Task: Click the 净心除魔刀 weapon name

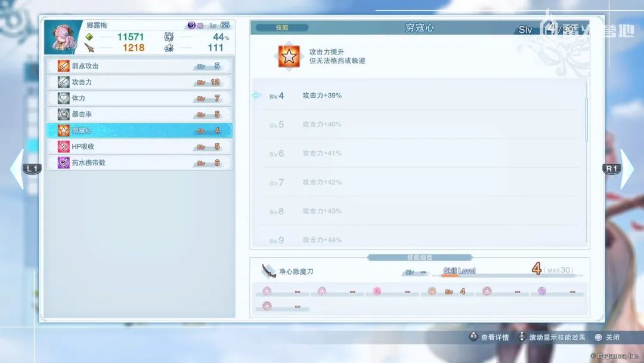Action: tap(296, 272)
